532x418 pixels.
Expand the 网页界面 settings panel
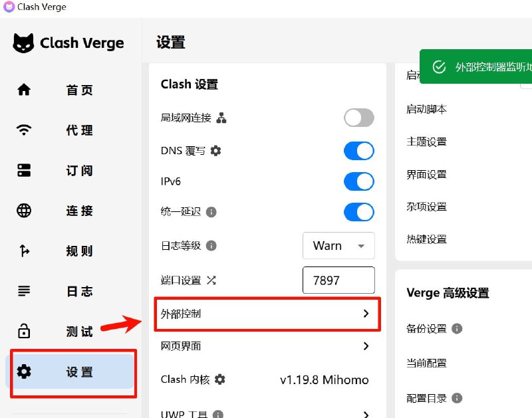click(x=267, y=346)
